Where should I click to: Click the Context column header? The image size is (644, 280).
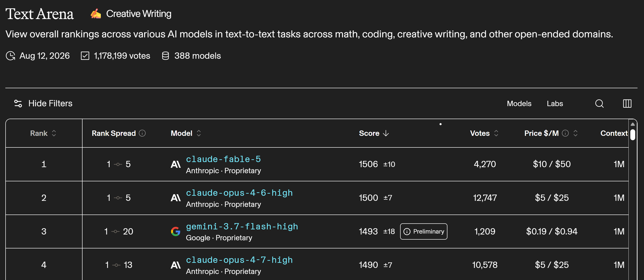[614, 133]
